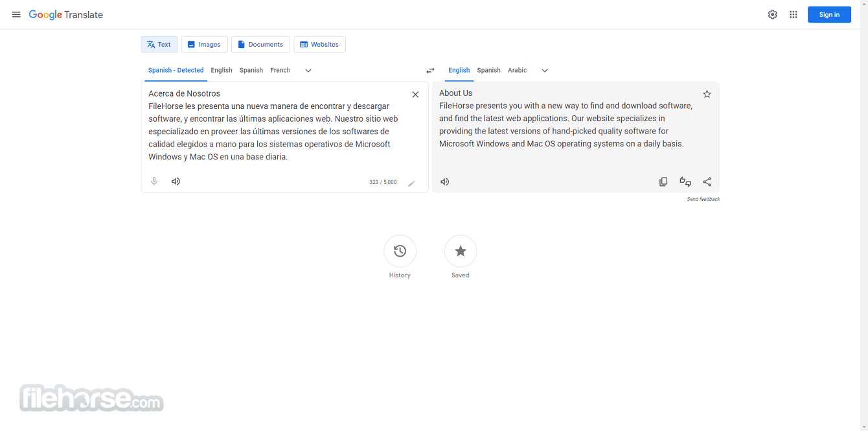This screenshot has width=868, height=431.
Task: Click the translated English text output
Action: 566,119
